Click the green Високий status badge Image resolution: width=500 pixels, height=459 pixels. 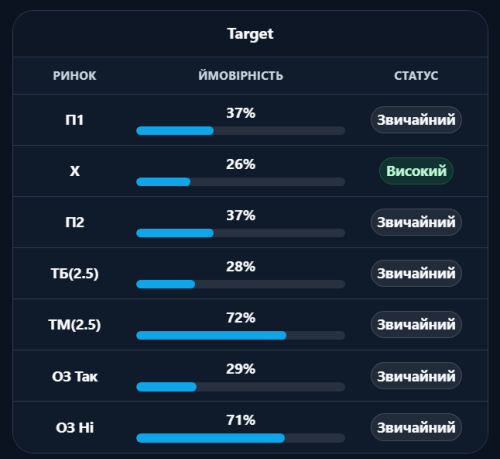(416, 171)
